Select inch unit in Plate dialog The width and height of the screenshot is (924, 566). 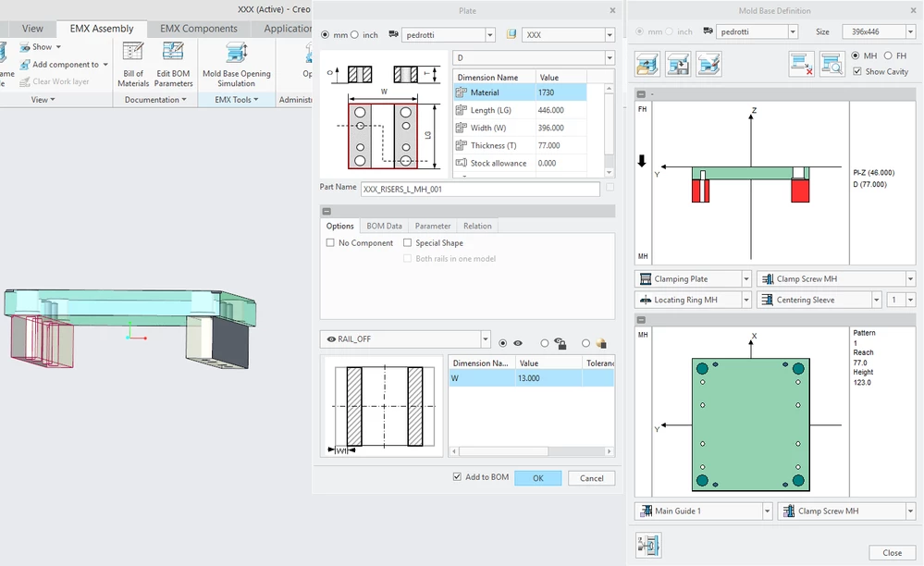click(x=355, y=35)
